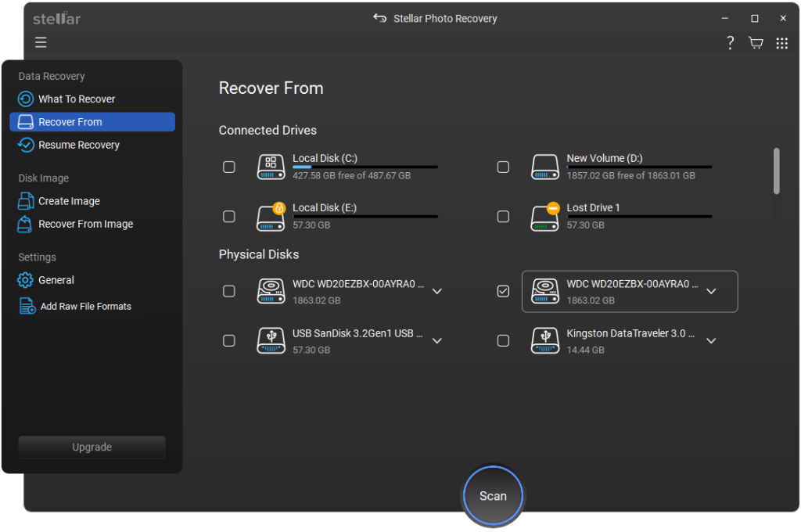
Task: Maximize the Stellar Photo Recovery window
Action: 755,19
